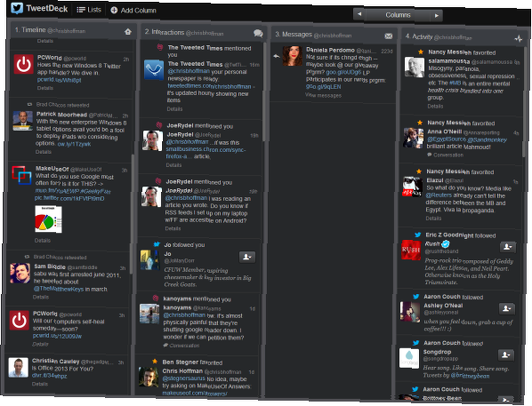Click star icon beside salamamoussa favorited entry
Image resolution: width=532 pixels, height=406 pixels.
[421, 52]
